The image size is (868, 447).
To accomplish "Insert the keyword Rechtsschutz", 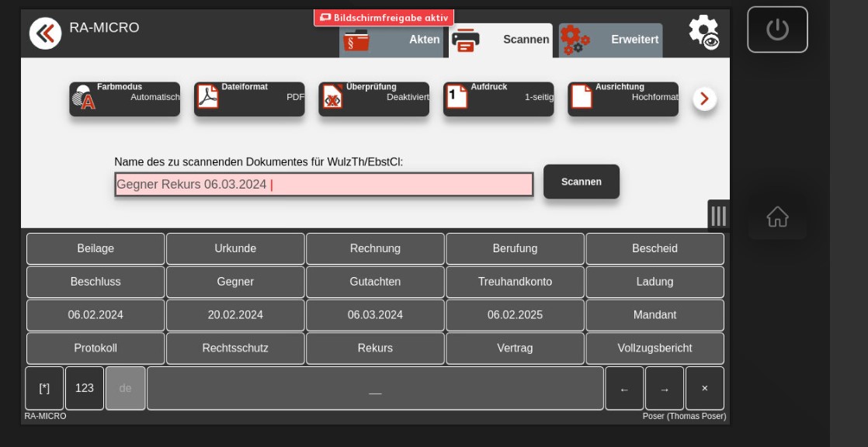I will [235, 348].
